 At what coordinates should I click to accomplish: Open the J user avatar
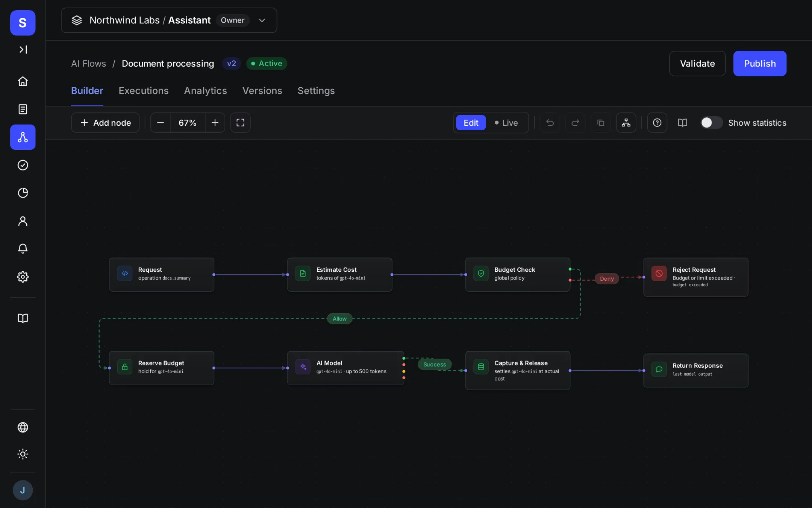[23, 490]
